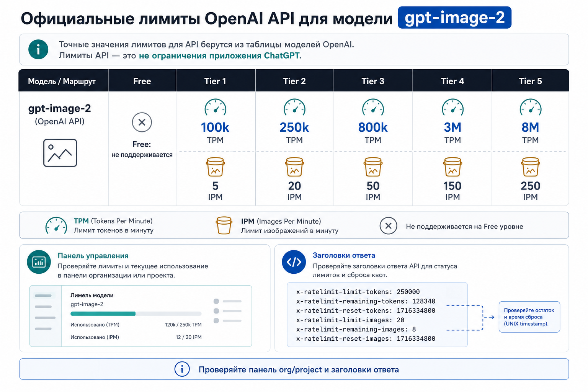Image resolution: width=588 pixels, height=392 pixels.
Task: Select the Tier 2 column header
Action: point(294,81)
